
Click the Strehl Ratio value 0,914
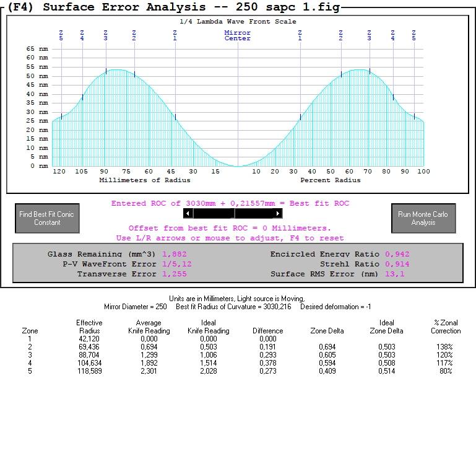[397, 264]
